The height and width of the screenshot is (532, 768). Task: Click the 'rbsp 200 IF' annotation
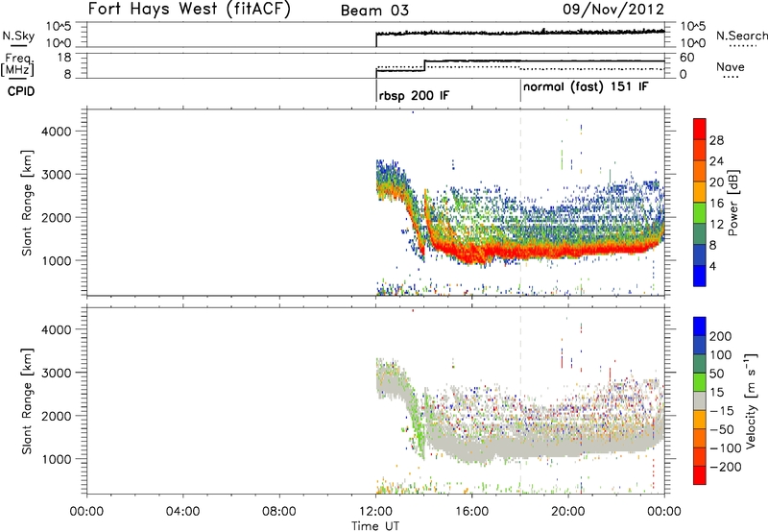(x=414, y=95)
